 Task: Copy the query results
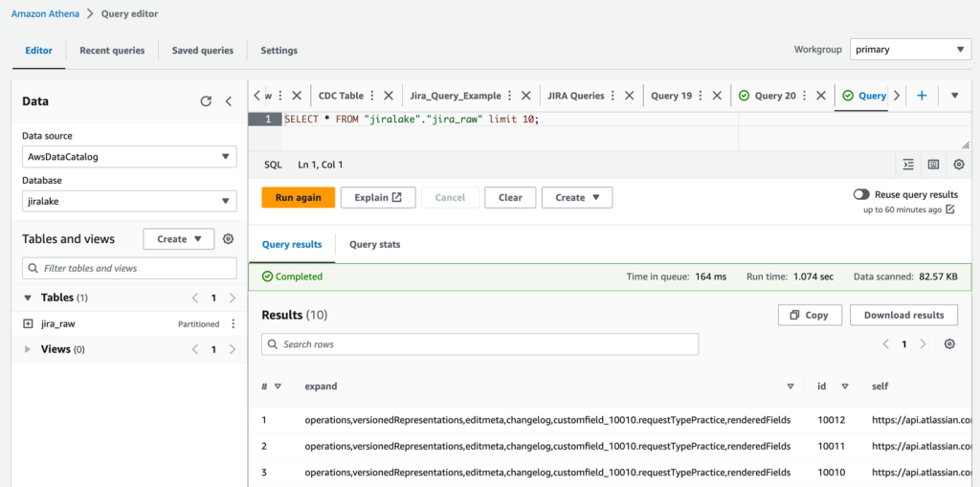(x=810, y=315)
